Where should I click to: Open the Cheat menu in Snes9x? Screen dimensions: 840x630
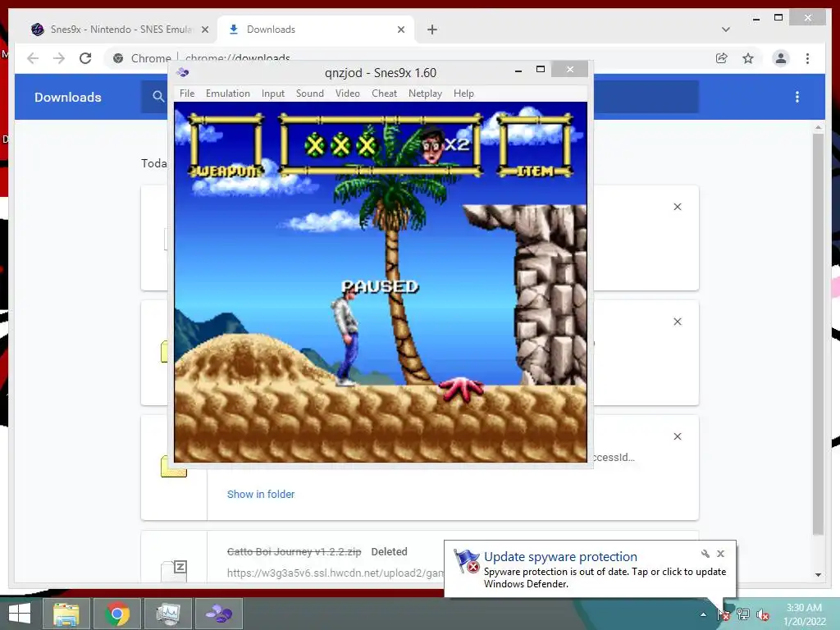tap(384, 94)
